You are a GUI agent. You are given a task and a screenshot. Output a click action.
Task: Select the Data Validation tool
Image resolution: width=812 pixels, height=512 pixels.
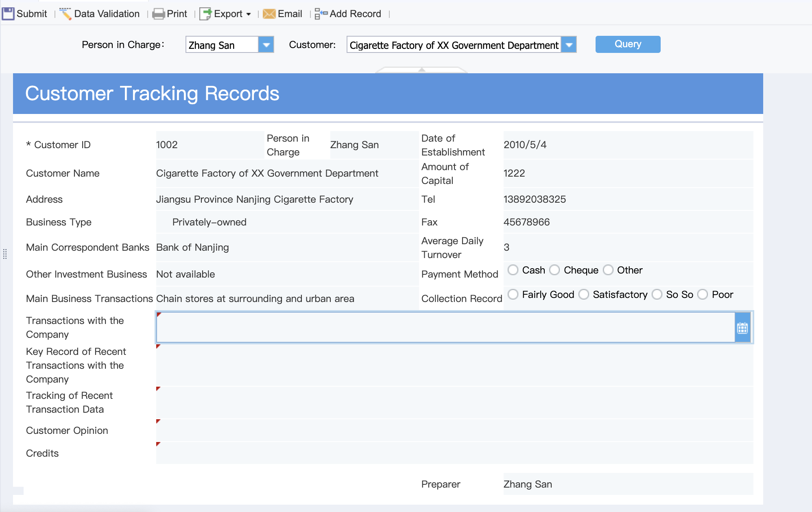pos(65,13)
